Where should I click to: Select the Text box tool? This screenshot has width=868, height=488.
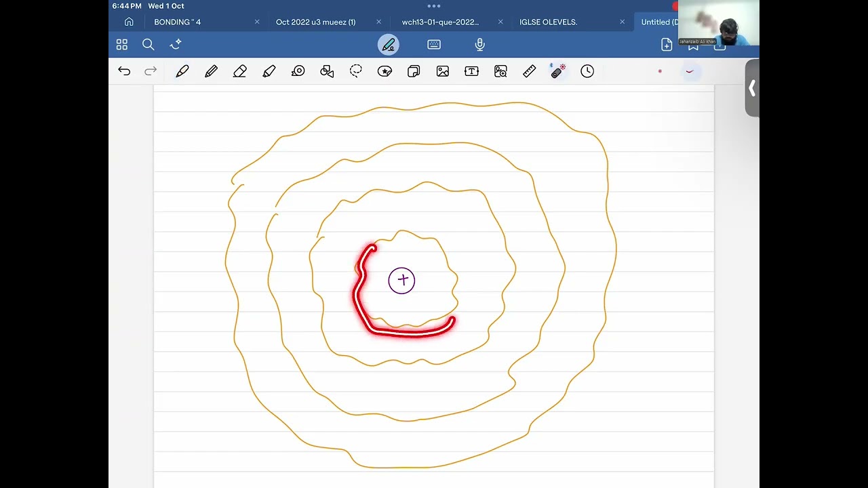(472, 71)
